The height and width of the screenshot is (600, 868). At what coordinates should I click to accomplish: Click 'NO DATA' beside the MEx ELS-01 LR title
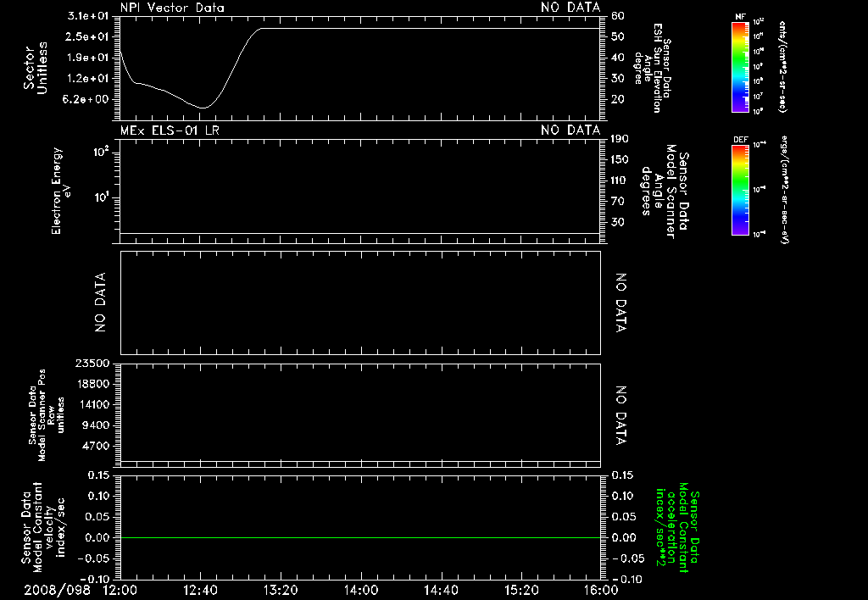click(570, 130)
